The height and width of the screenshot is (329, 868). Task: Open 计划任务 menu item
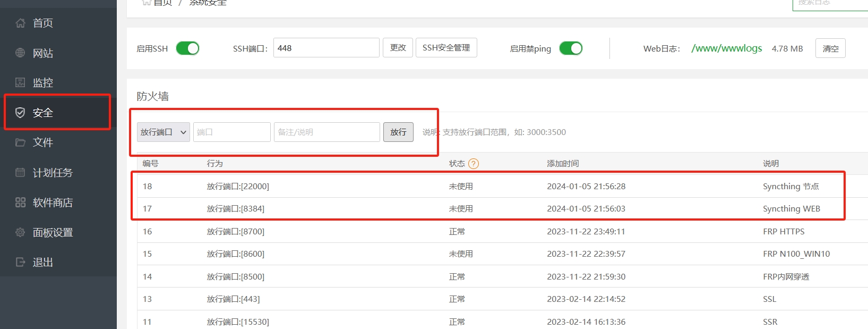point(53,173)
